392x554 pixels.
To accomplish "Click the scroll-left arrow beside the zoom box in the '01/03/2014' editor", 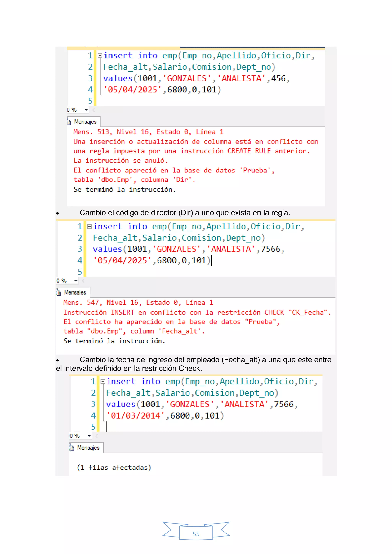I will [x=96, y=436].
